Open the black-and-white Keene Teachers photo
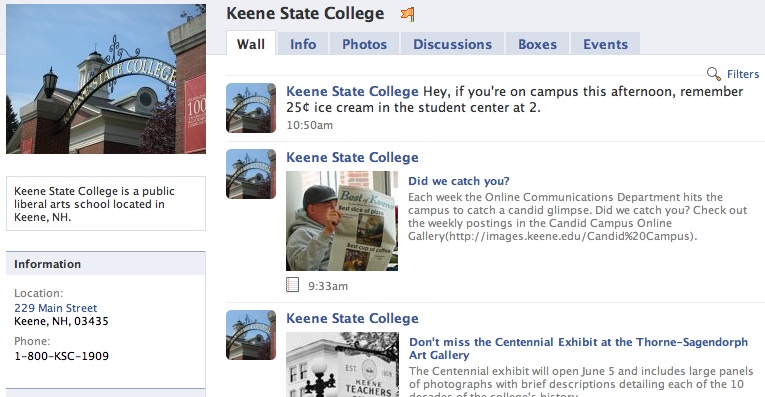 pyautogui.click(x=342, y=364)
